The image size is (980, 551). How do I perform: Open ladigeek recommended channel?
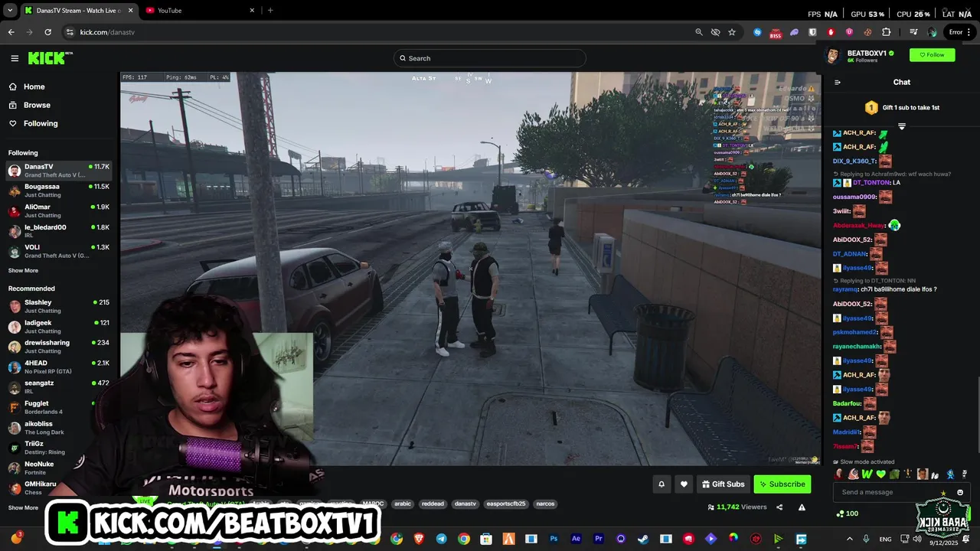point(59,327)
